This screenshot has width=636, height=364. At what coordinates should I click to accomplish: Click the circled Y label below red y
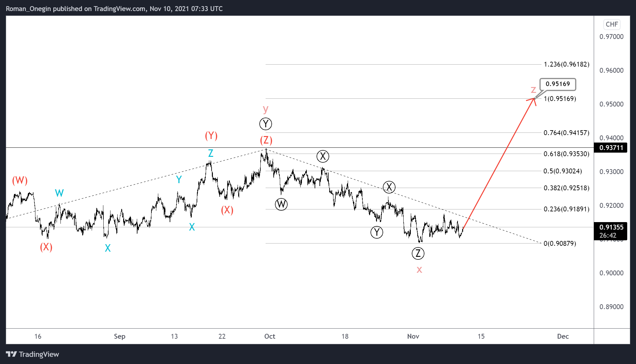click(x=266, y=124)
